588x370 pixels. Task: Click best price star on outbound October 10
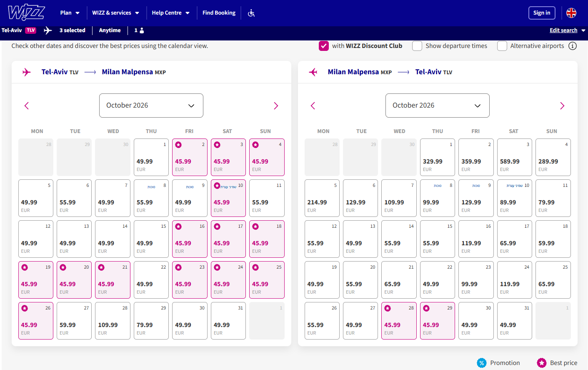click(x=217, y=186)
